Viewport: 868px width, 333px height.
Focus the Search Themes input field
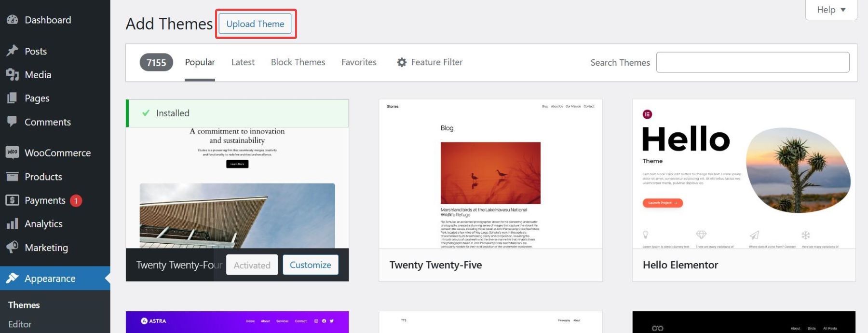[753, 62]
